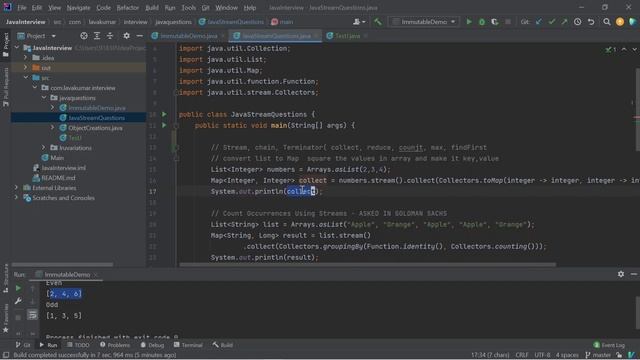
Task: Click the Build project hammer icon
Action: 378,22
